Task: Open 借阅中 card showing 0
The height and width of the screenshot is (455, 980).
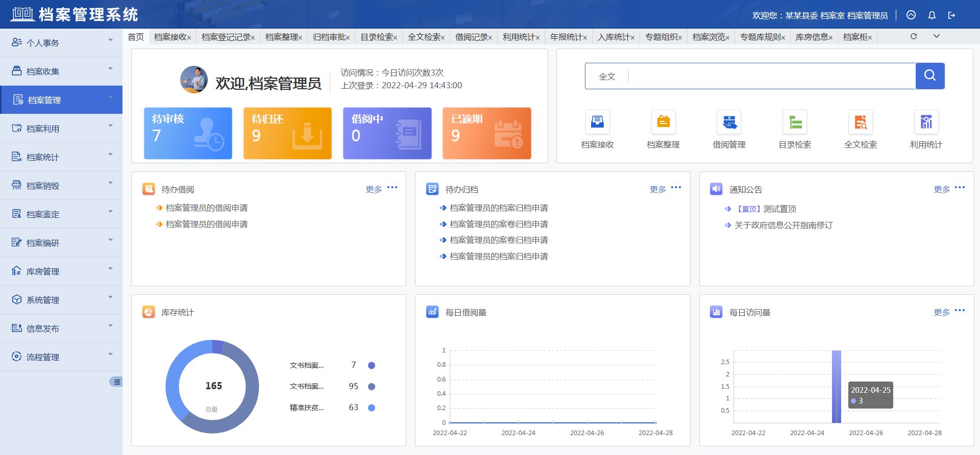Action: click(387, 133)
